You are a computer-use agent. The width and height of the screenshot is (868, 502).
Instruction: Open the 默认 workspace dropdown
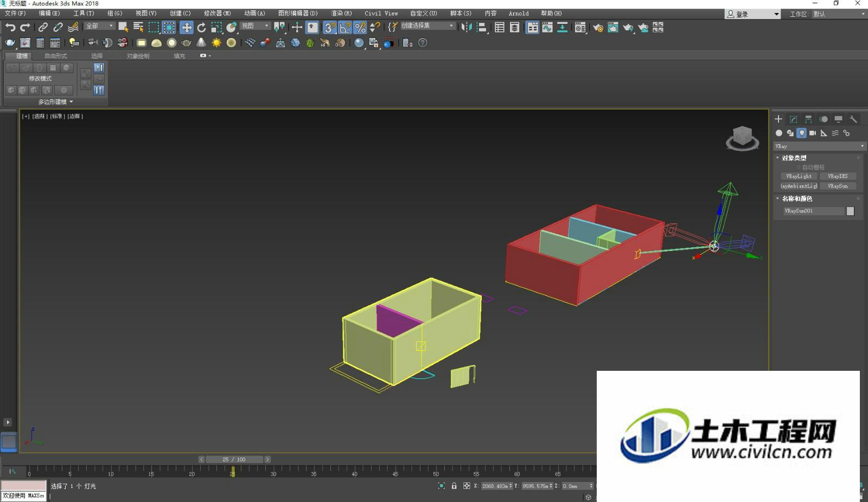coord(838,14)
